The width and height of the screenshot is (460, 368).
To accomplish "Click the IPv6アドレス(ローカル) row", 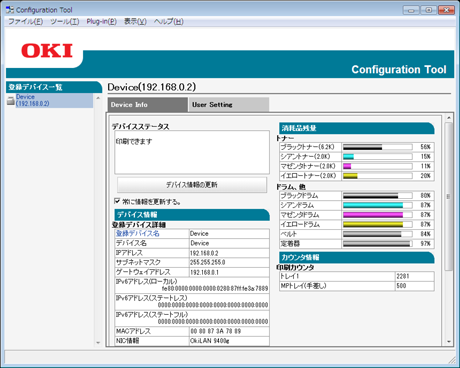I will tap(192, 285).
